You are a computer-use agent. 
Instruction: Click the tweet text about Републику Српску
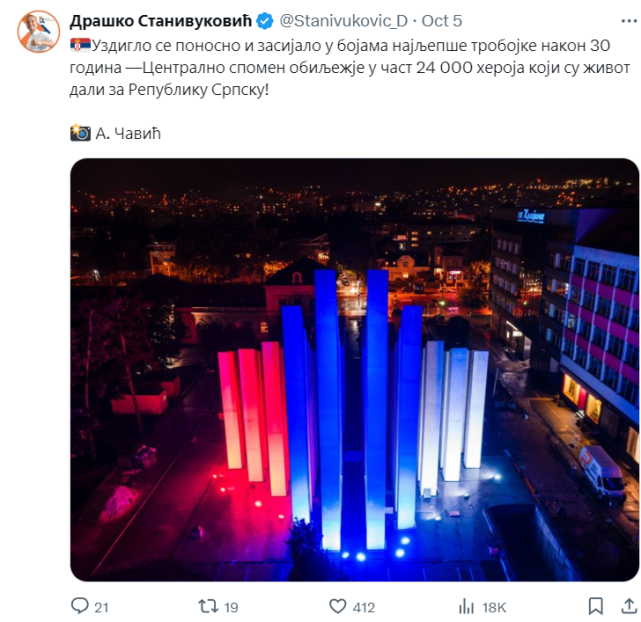[350, 67]
